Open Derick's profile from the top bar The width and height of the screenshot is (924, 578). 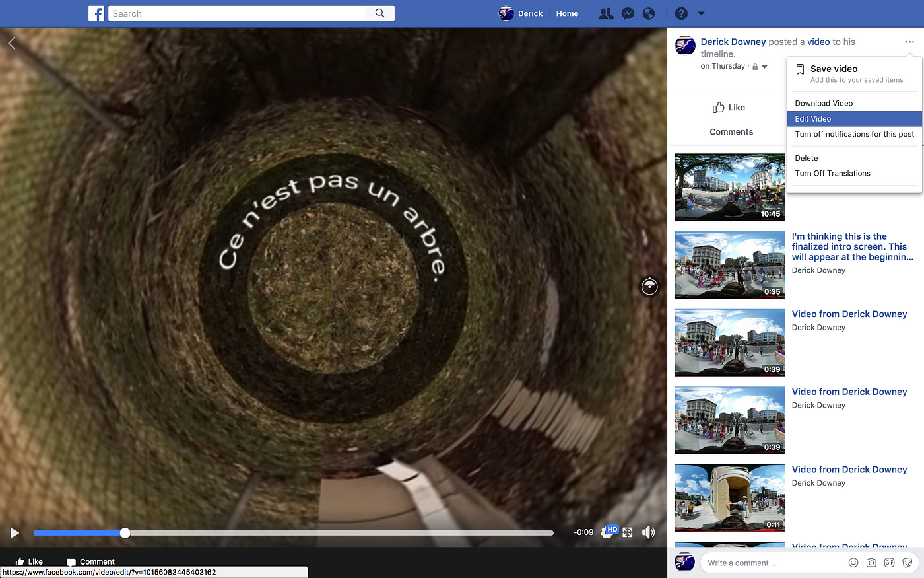click(x=521, y=13)
